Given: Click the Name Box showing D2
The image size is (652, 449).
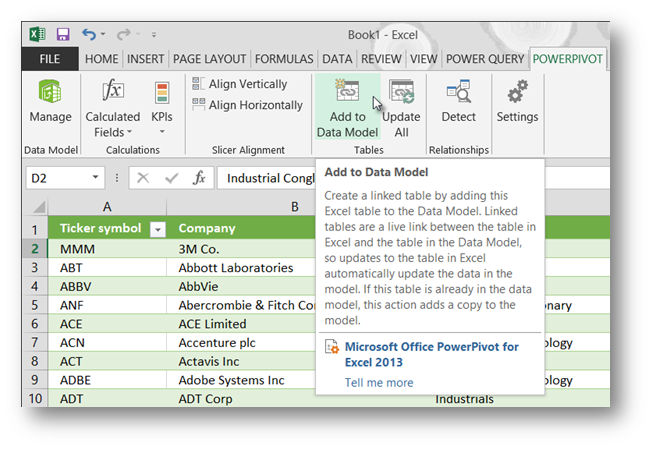Looking at the screenshot, I should pyautogui.click(x=58, y=178).
